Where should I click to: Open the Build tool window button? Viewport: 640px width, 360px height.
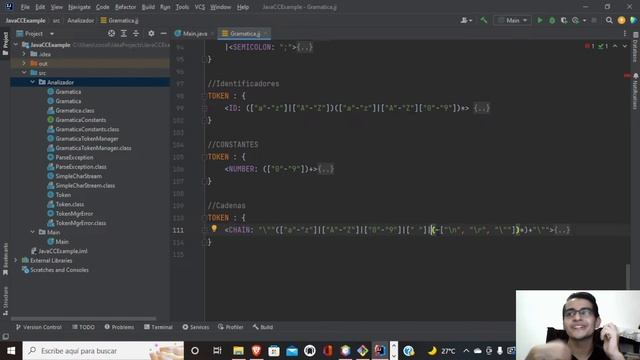(x=262, y=327)
